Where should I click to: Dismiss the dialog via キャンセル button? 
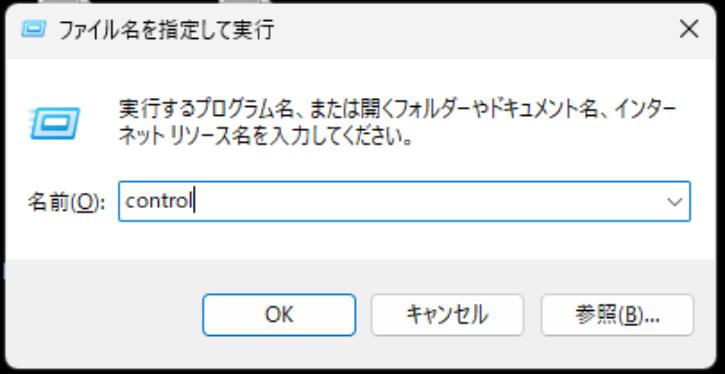pyautogui.click(x=447, y=315)
